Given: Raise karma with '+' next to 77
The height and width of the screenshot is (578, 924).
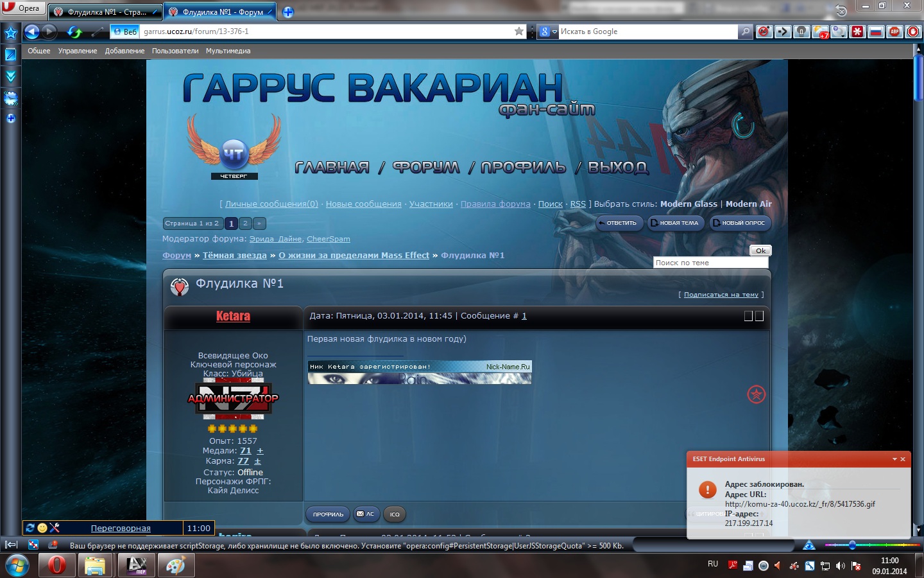Looking at the screenshot, I should click(257, 461).
